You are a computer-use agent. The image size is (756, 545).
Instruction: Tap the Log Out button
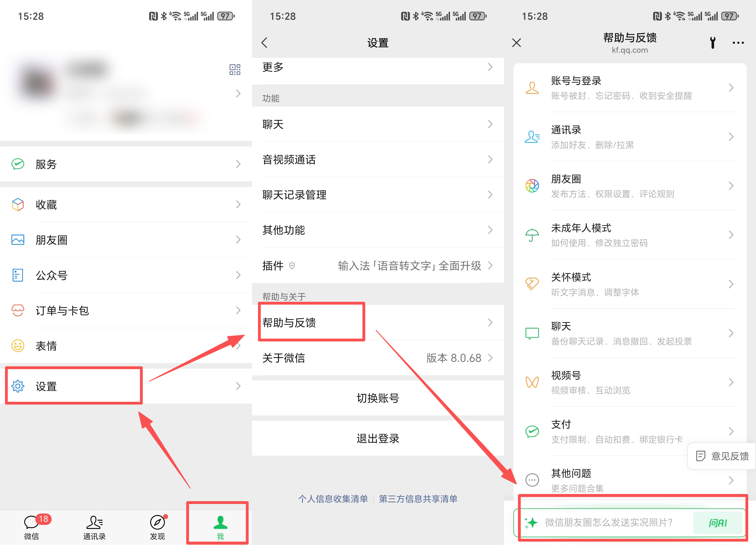[378, 438]
